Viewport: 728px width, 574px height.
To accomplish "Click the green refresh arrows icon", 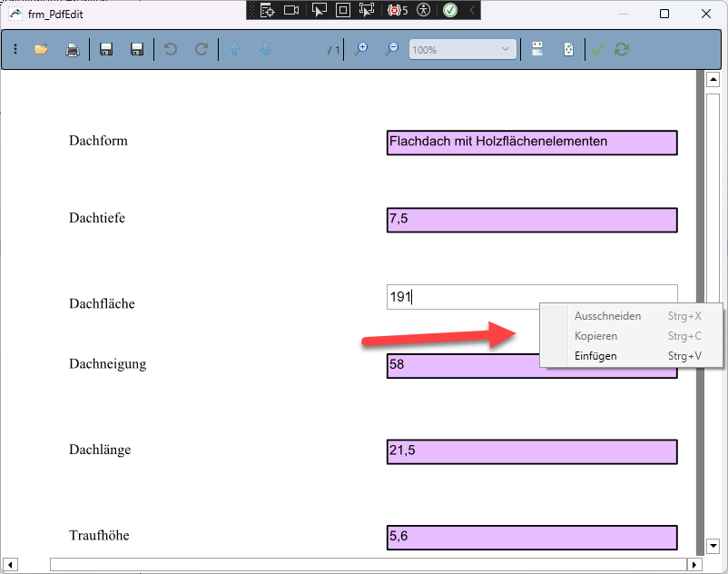I will click(x=622, y=49).
